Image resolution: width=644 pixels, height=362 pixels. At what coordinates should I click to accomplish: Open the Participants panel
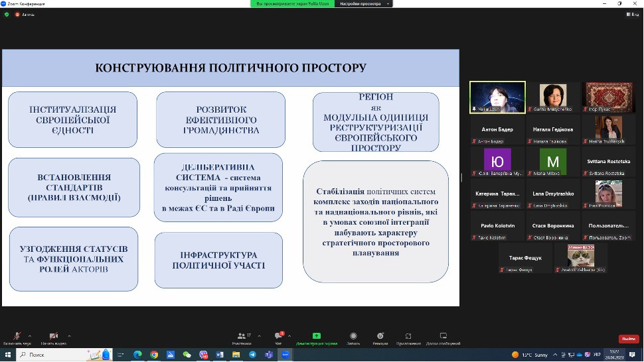tap(241, 338)
